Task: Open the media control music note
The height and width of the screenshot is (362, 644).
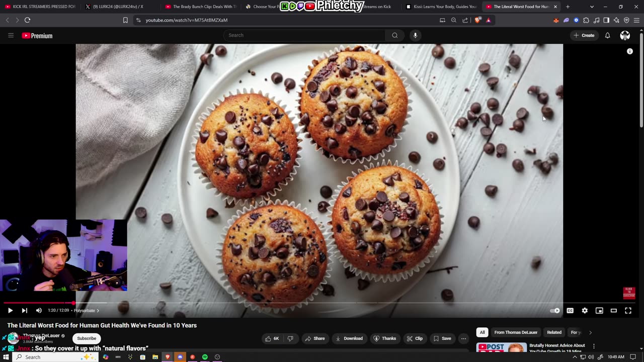Action: (596, 20)
